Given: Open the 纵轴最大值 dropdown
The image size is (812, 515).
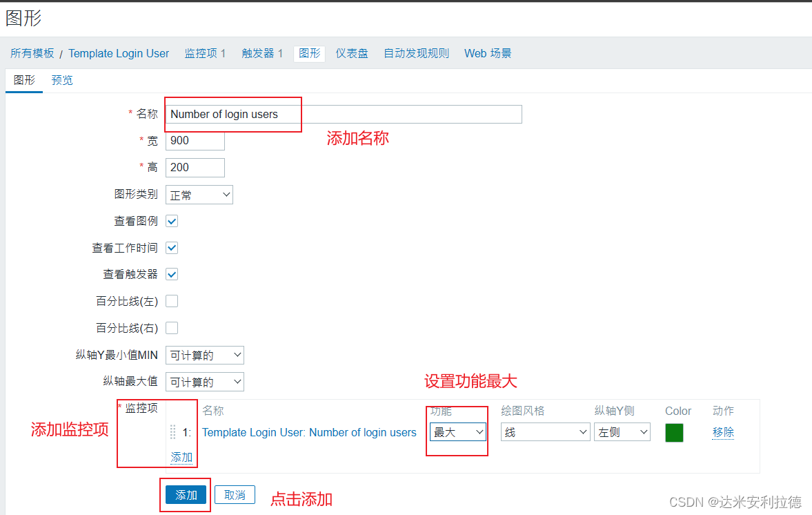Looking at the screenshot, I should [205, 382].
